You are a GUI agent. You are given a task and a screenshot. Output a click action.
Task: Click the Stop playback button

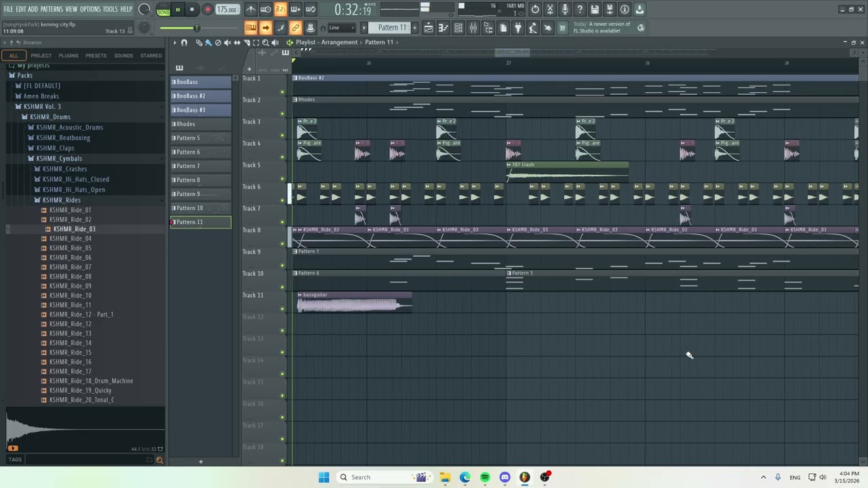[x=193, y=9]
